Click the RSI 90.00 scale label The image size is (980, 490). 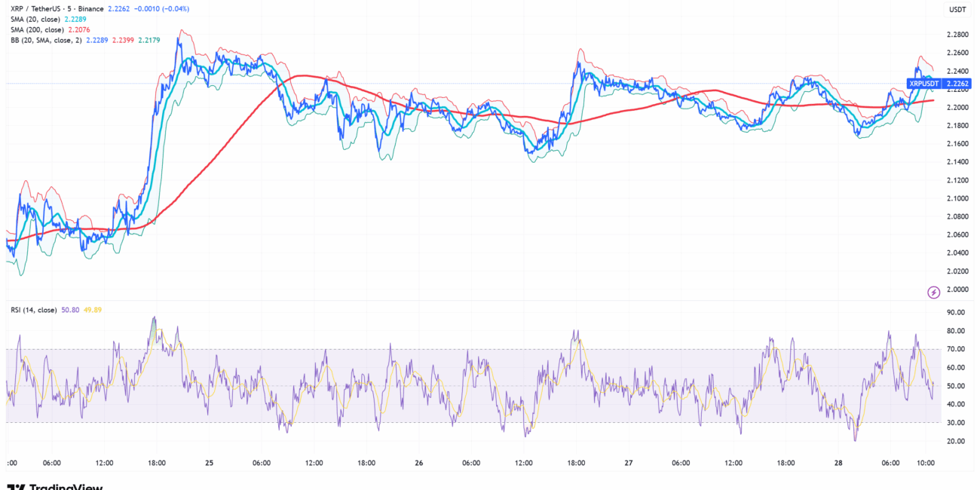click(x=957, y=312)
